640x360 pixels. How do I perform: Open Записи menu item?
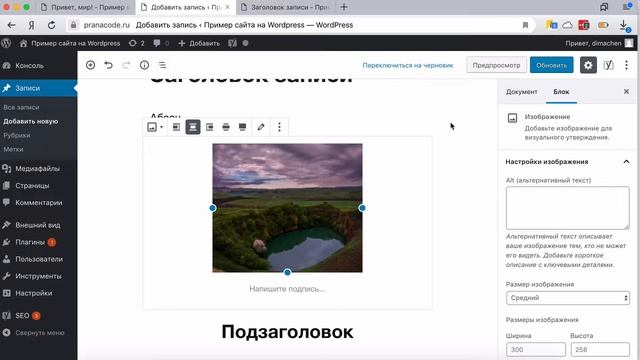coord(38,88)
